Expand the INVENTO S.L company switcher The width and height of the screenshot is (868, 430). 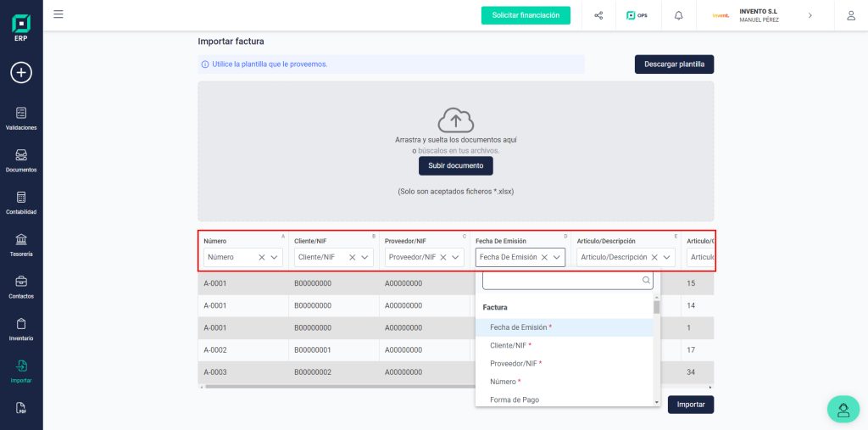click(x=810, y=15)
